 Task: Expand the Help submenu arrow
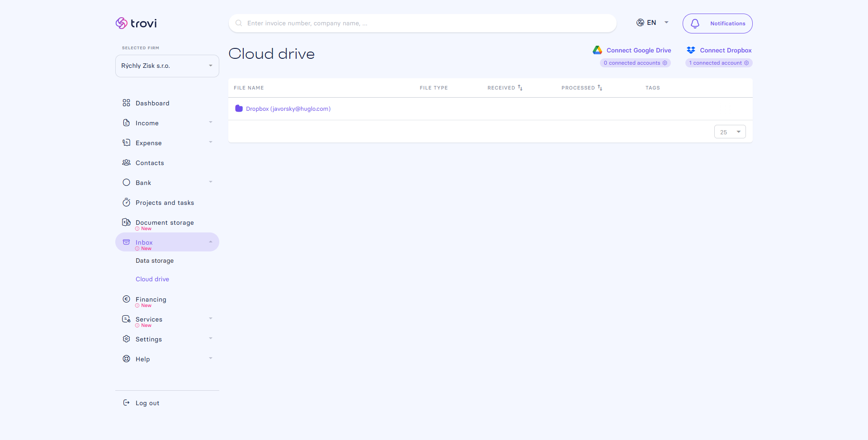[211, 359]
